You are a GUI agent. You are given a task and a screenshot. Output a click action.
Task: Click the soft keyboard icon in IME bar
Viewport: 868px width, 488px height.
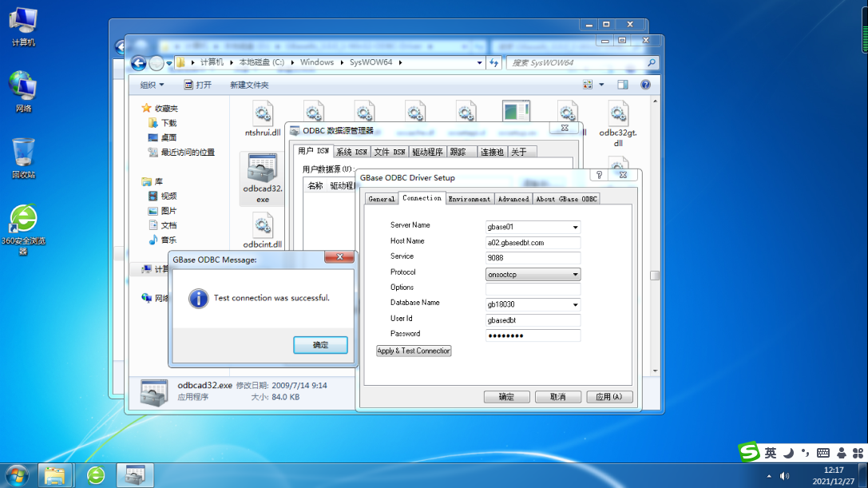point(823,453)
